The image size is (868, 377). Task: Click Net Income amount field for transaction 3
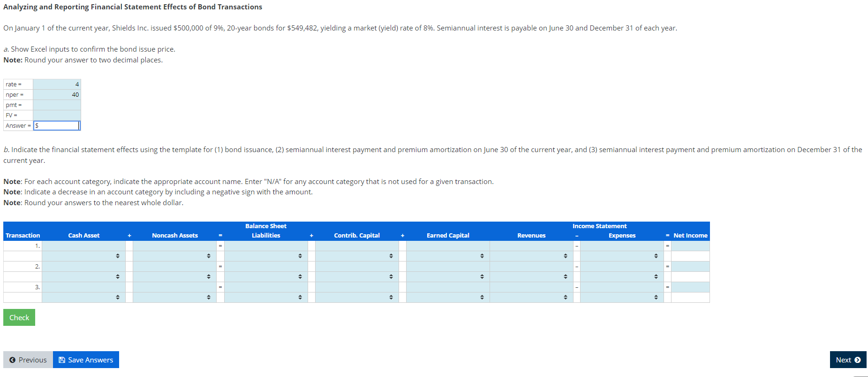(x=690, y=287)
